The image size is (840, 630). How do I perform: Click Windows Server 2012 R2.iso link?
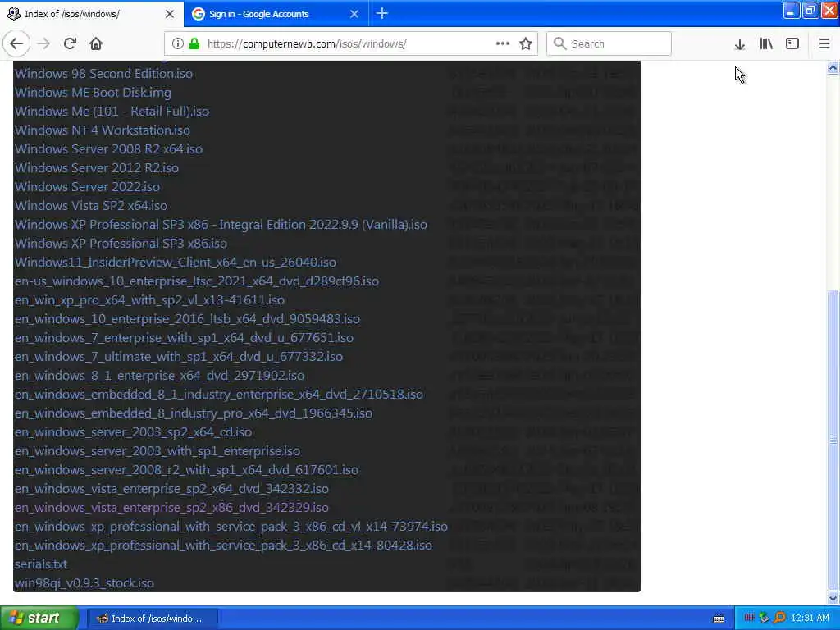point(97,167)
